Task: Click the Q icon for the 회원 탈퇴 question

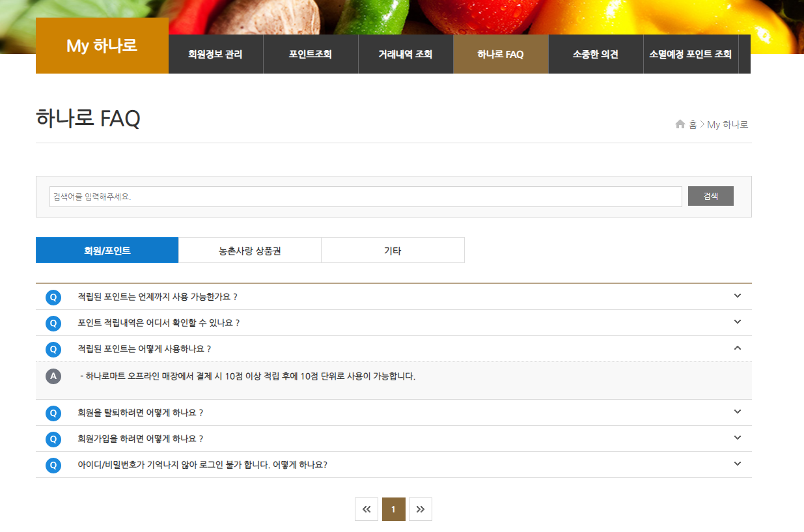Action: pos(53,412)
